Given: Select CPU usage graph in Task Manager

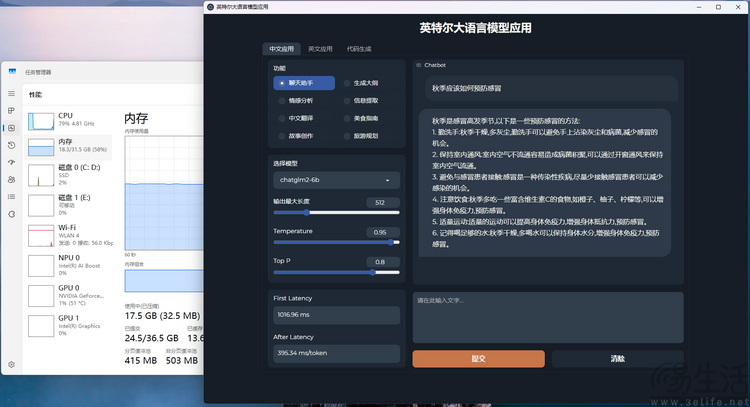Looking at the screenshot, I should [41, 121].
